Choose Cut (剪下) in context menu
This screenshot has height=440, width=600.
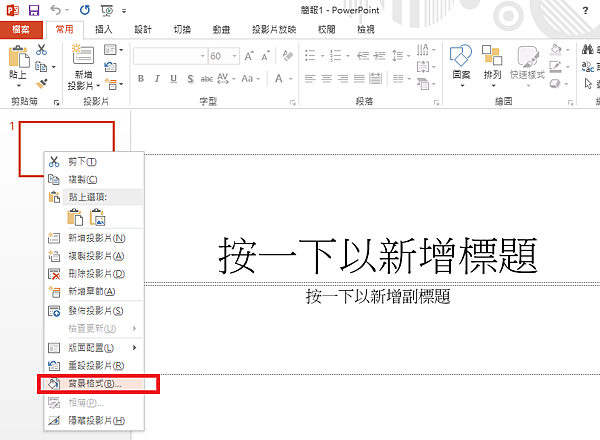tap(94, 162)
